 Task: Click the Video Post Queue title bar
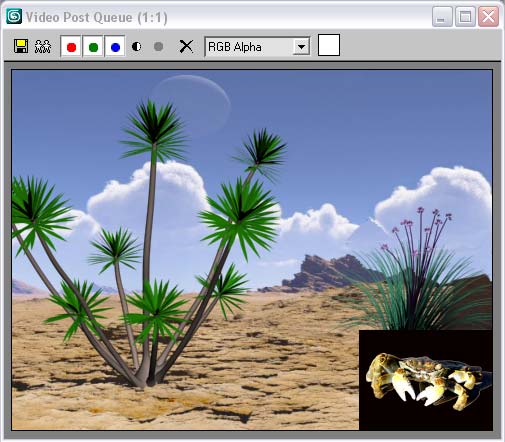pyautogui.click(x=217, y=17)
